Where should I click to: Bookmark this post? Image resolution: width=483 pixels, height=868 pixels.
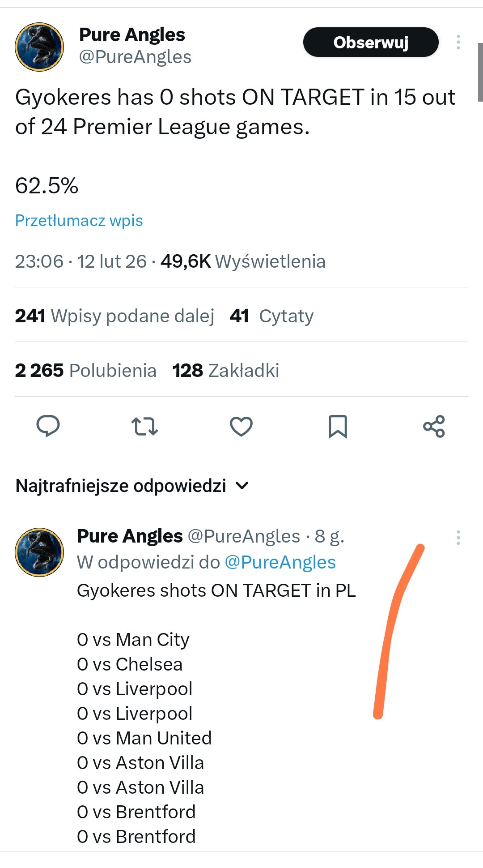338,426
